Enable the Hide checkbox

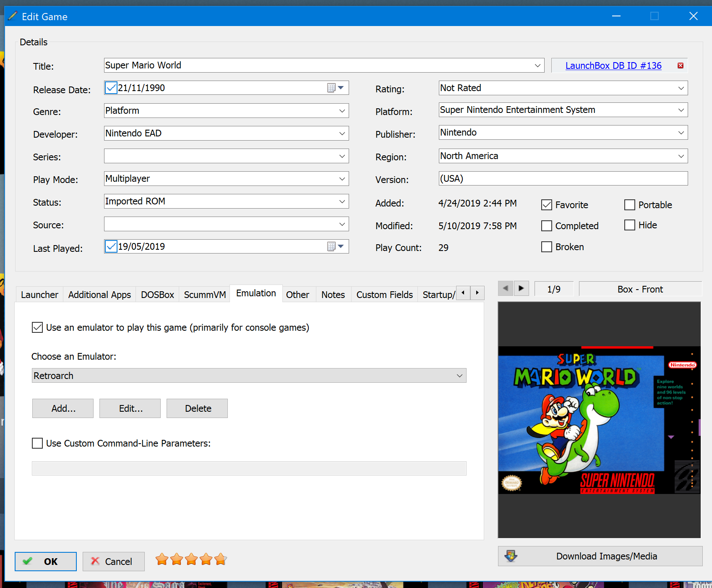(x=630, y=225)
